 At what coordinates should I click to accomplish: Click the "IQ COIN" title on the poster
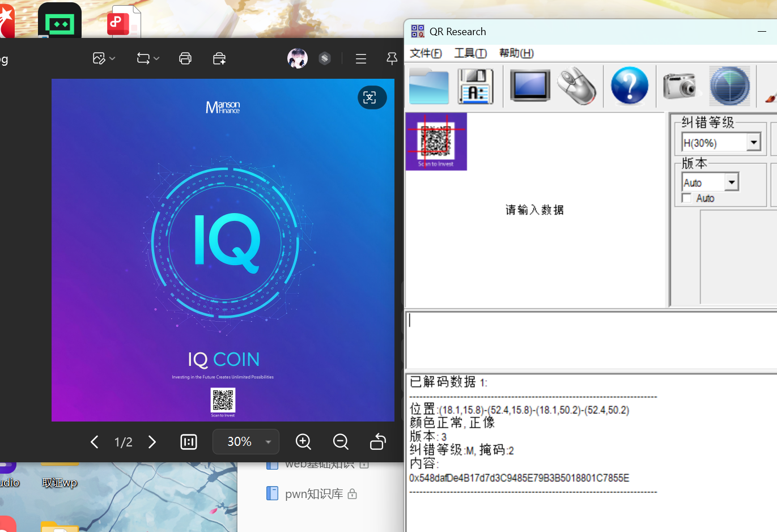pos(223,359)
